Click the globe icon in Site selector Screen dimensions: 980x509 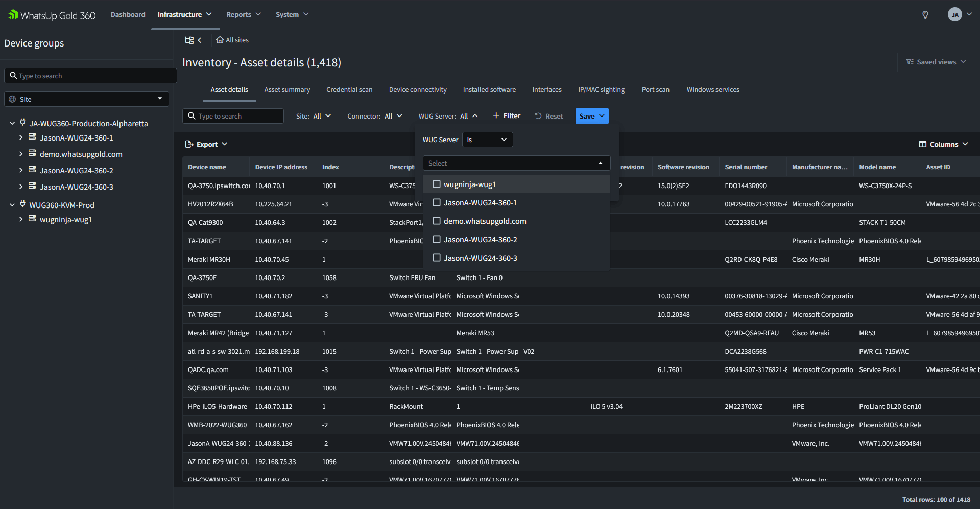12,99
